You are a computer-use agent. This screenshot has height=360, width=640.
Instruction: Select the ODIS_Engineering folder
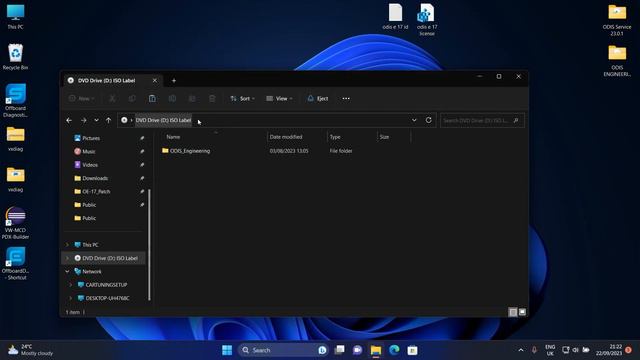coord(186,151)
